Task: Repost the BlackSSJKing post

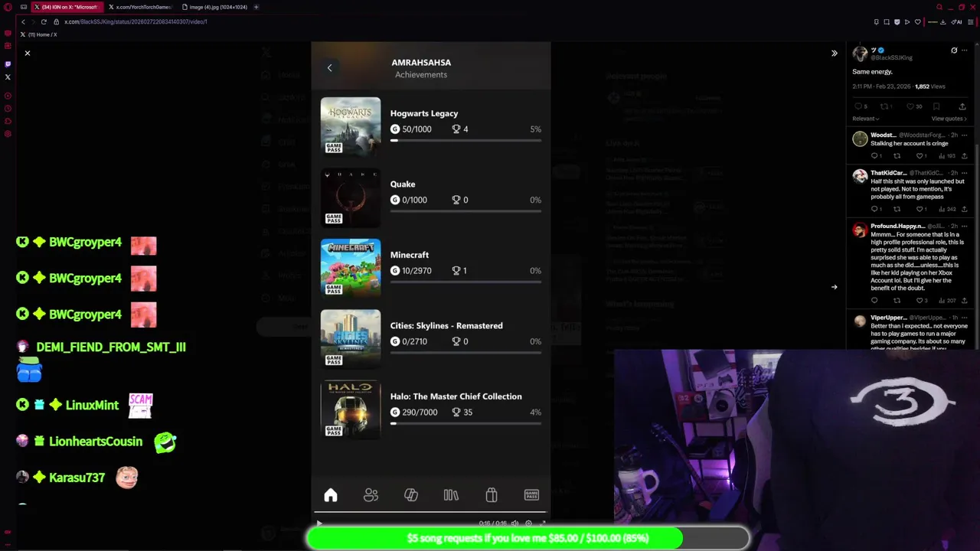Action: coord(885,106)
